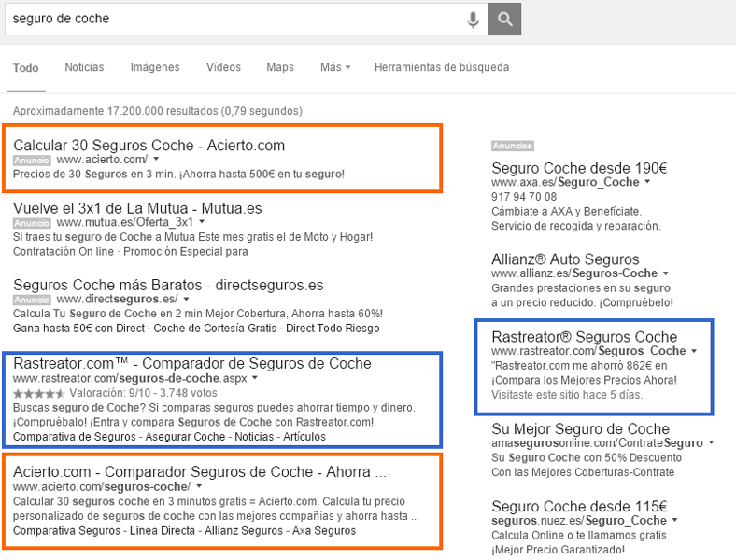Open 'Calcular 30 Seguros Coche - Acierto.com' ad
This screenshot has width=736, height=560.
(x=149, y=146)
